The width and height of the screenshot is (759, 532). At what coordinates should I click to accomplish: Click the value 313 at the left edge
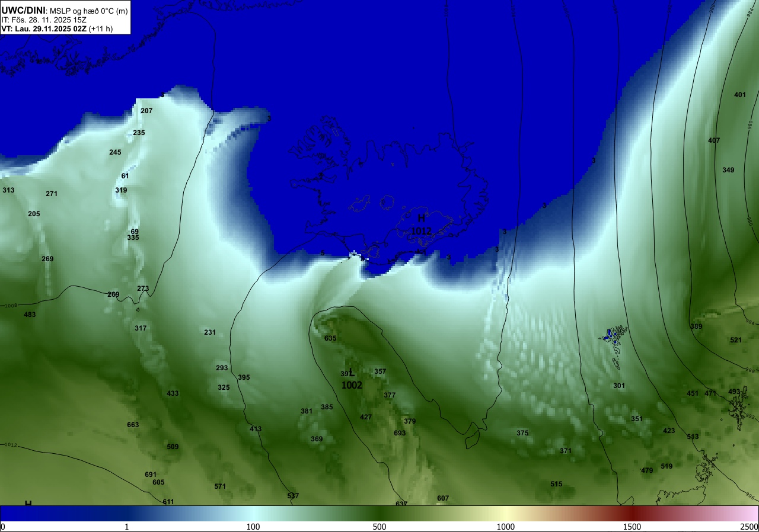8,190
